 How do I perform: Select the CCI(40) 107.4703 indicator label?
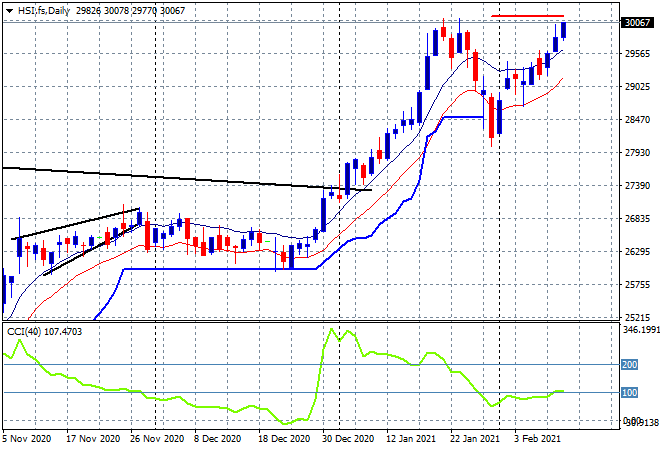(x=45, y=332)
